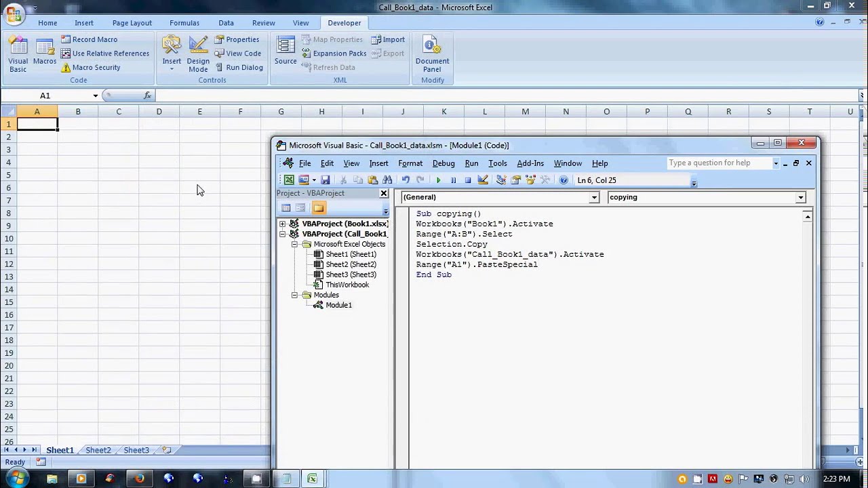Click the Excel formula bar input
The height and width of the screenshot is (488, 868).
coord(505,96)
